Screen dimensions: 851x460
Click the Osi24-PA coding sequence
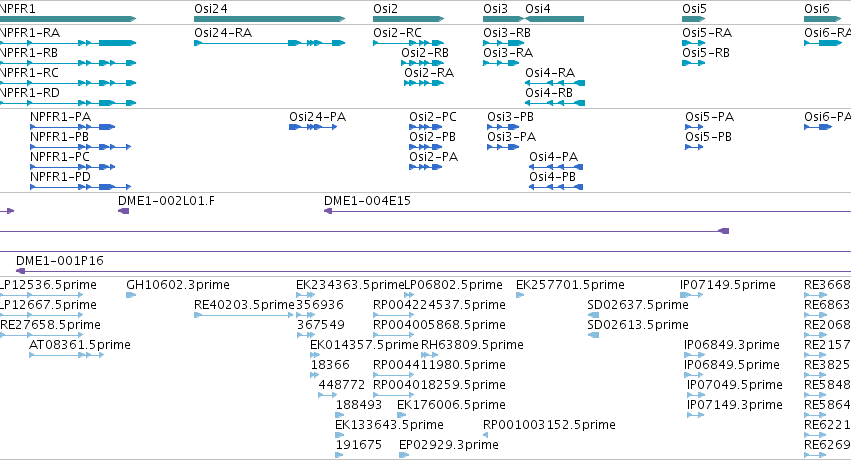pos(313,127)
